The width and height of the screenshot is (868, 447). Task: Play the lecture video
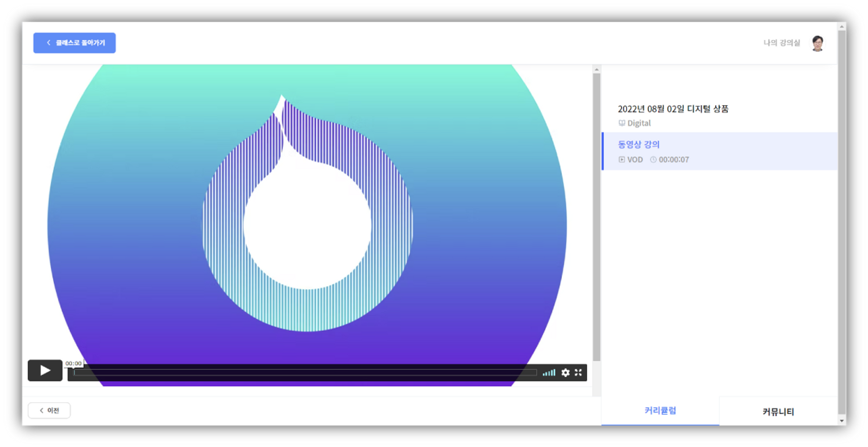pos(45,370)
